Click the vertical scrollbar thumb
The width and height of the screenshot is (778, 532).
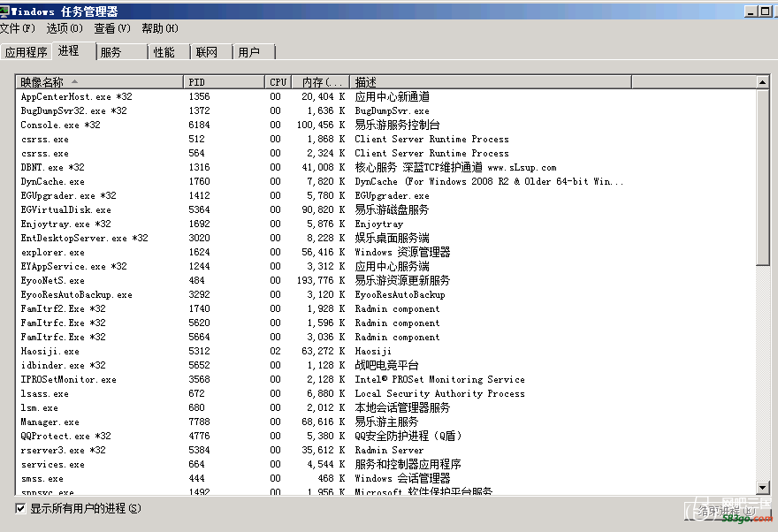tap(763, 177)
